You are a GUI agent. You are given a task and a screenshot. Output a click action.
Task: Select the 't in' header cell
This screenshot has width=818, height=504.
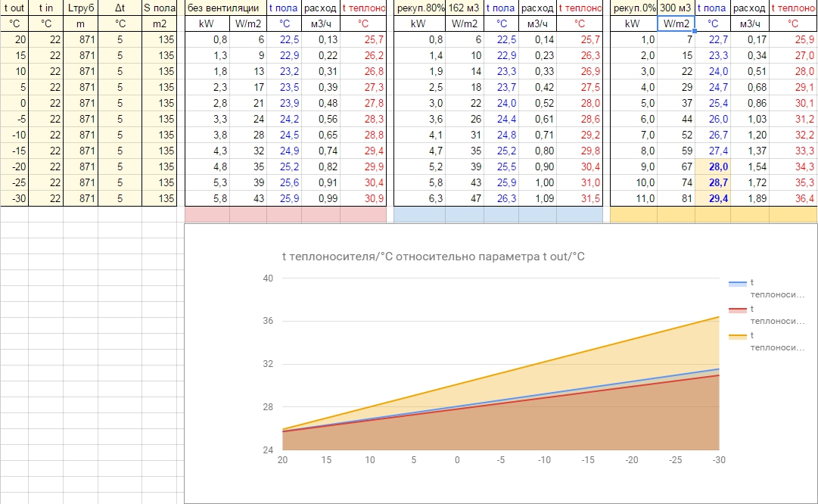tap(46, 8)
